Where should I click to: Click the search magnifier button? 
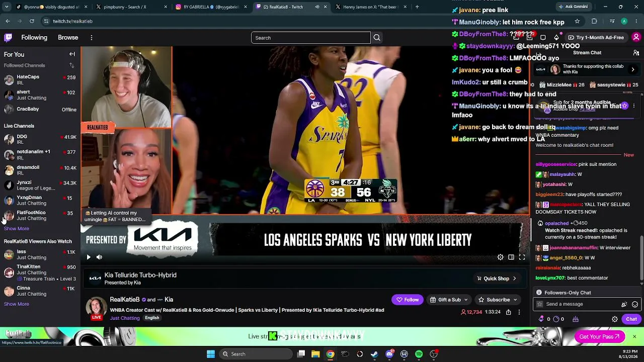tap(377, 38)
